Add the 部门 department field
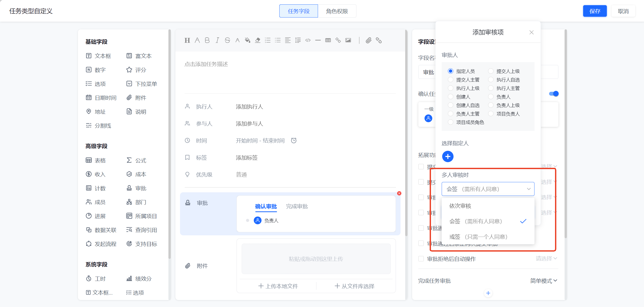 click(136, 202)
